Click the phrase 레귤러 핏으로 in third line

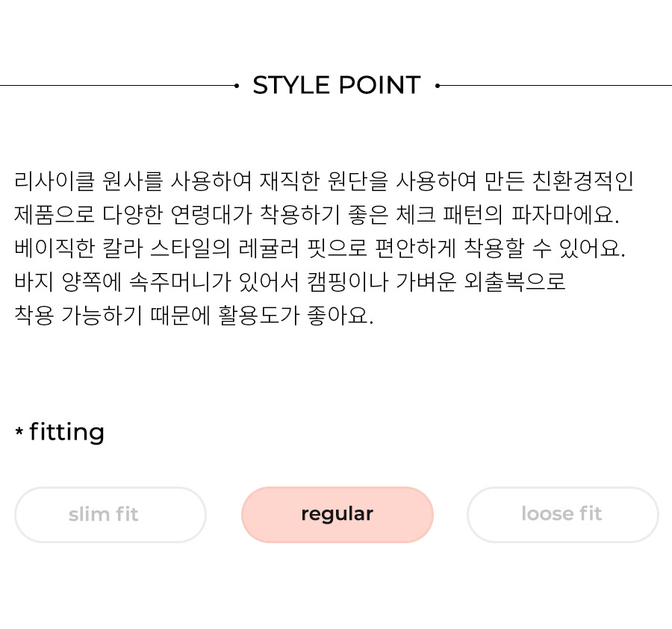(302, 248)
